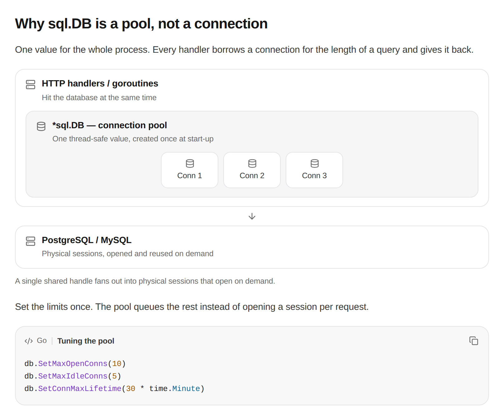Click the "HTTP handlers / goroutines" title

[x=100, y=84]
